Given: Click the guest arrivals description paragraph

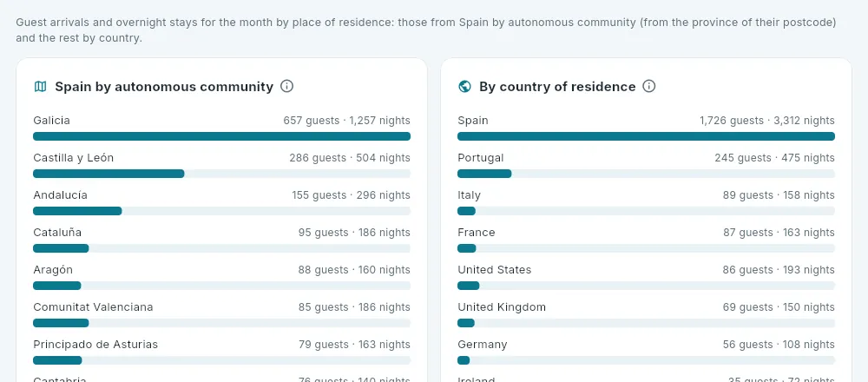Looking at the screenshot, I should pyautogui.click(x=425, y=30).
